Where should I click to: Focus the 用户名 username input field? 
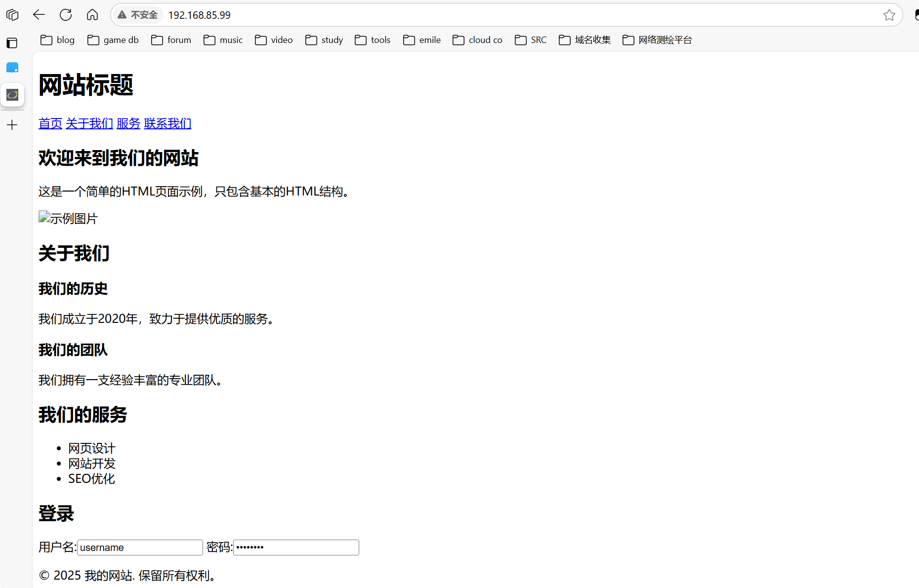coord(140,548)
